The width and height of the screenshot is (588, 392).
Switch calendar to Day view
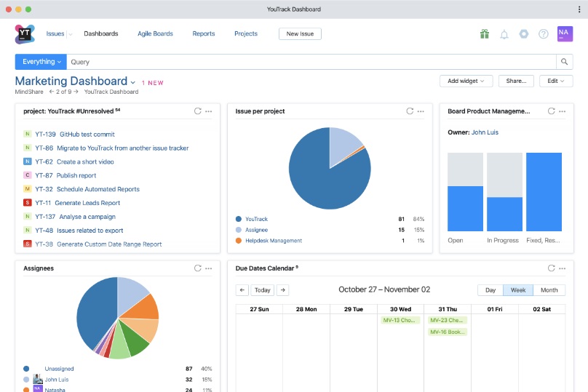pos(490,290)
